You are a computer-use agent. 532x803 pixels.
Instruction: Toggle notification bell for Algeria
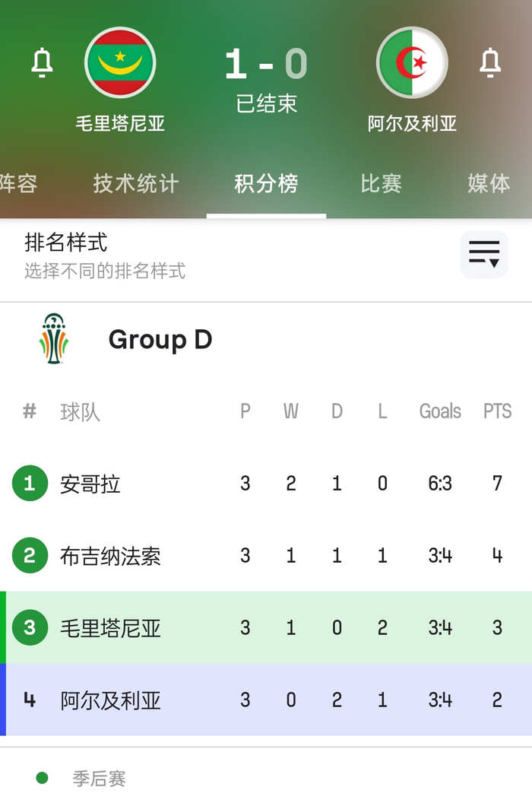tap(490, 63)
